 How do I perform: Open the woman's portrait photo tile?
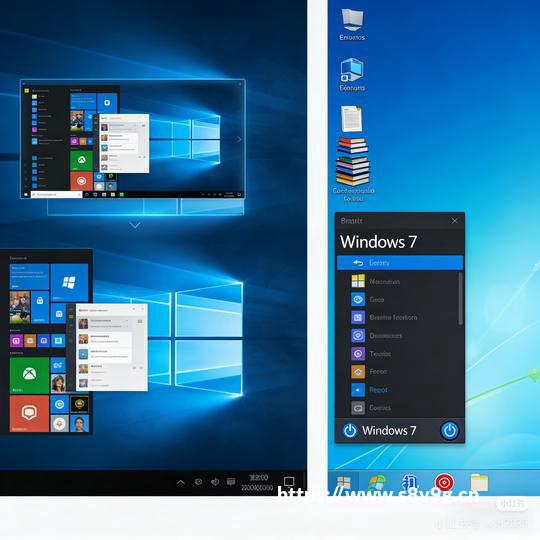point(58,383)
